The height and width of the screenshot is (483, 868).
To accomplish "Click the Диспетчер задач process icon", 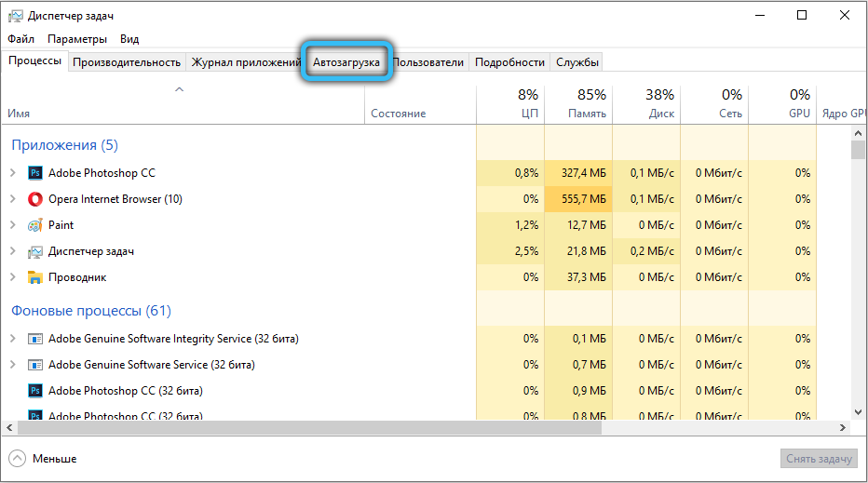I will [35, 251].
